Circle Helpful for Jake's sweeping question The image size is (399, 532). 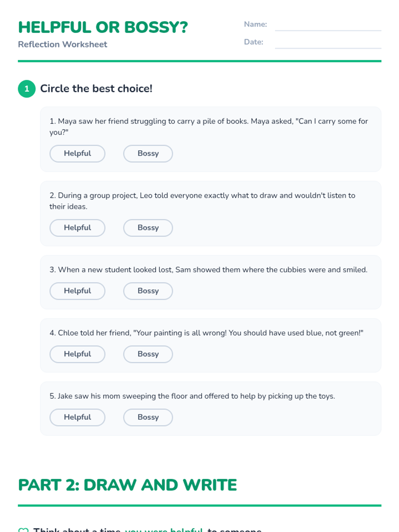77,417
